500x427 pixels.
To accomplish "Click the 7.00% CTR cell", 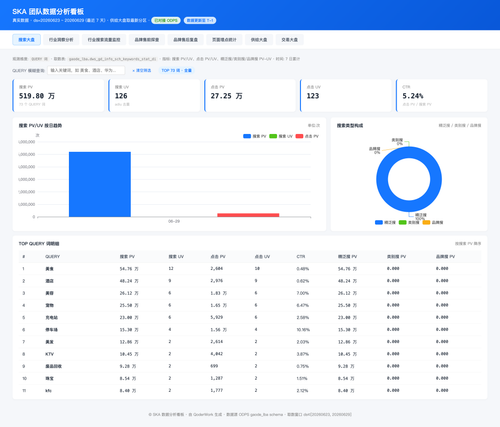I will coord(303,293).
